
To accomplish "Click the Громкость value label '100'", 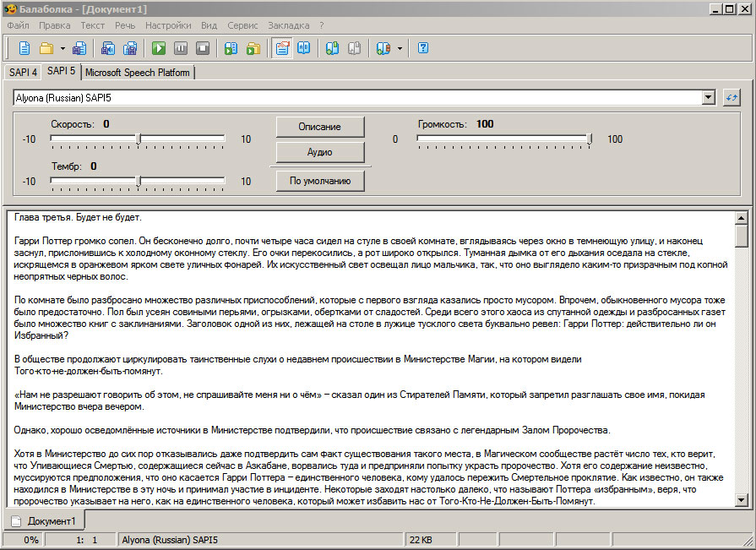I will pyautogui.click(x=485, y=124).
